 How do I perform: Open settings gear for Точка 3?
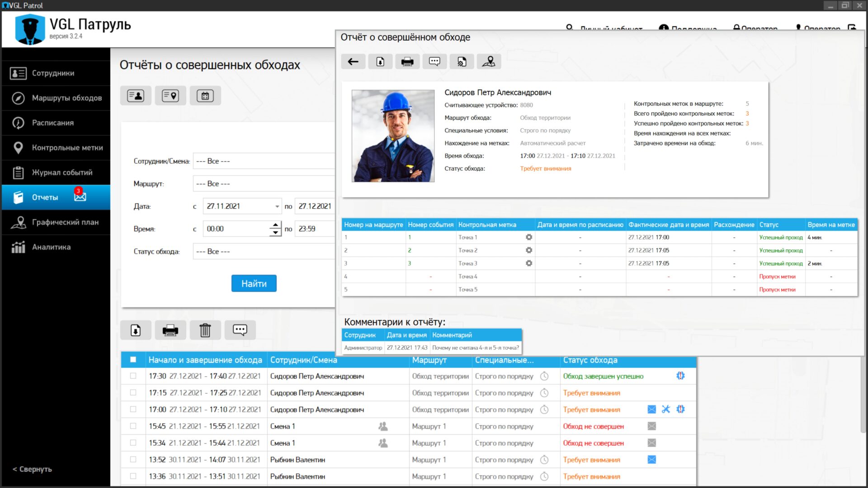coord(529,263)
